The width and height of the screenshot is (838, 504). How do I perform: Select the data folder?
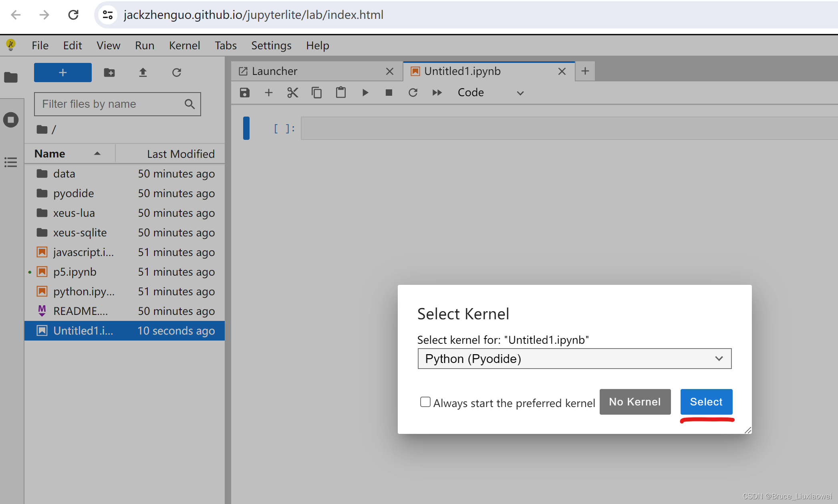tap(125, 174)
